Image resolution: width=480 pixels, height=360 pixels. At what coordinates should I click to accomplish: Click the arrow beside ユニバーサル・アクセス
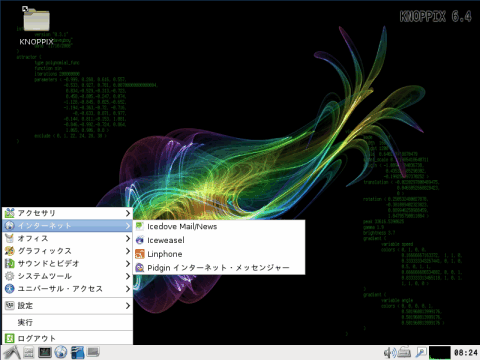(128, 289)
